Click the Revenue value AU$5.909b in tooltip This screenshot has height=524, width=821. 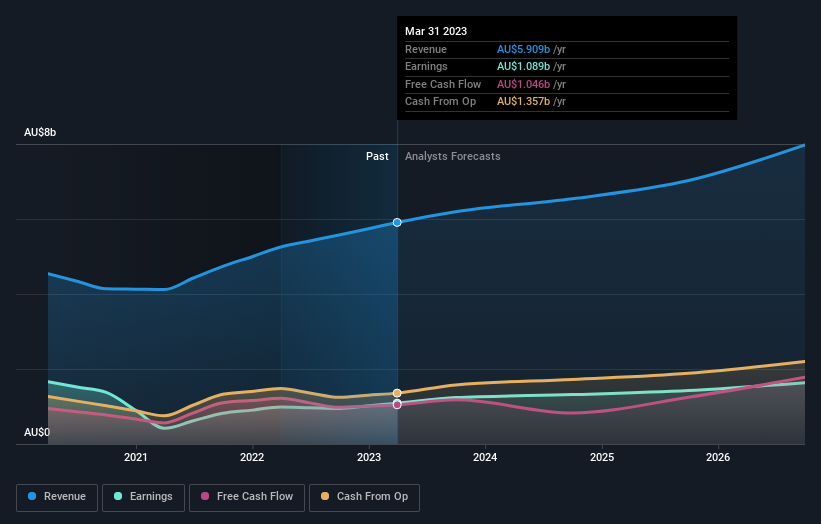point(523,49)
